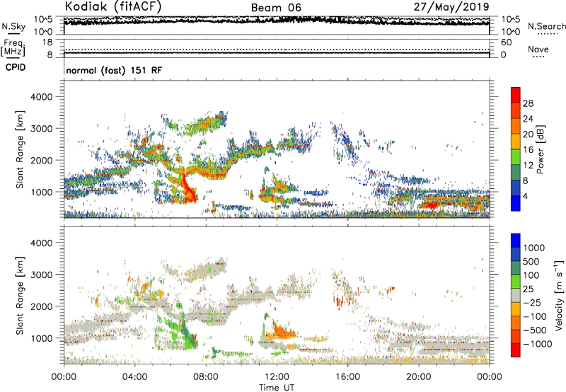Viewport: 566px width, 392px height.
Task: Click the '18' frequency axis tick
Action: pos(47,42)
